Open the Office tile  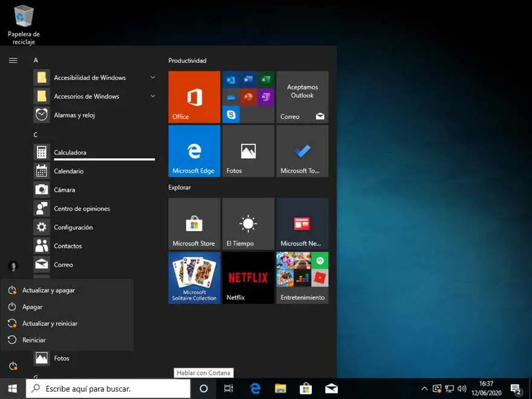[194, 97]
